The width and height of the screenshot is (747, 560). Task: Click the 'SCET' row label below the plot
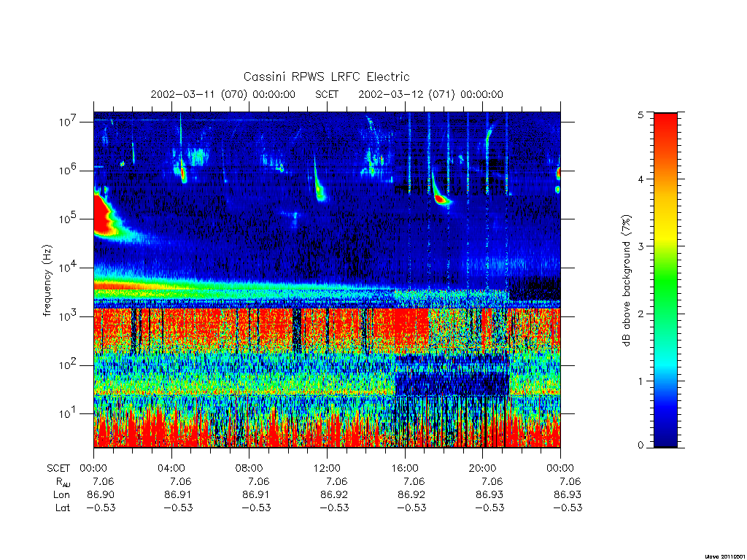pyautogui.click(x=58, y=468)
